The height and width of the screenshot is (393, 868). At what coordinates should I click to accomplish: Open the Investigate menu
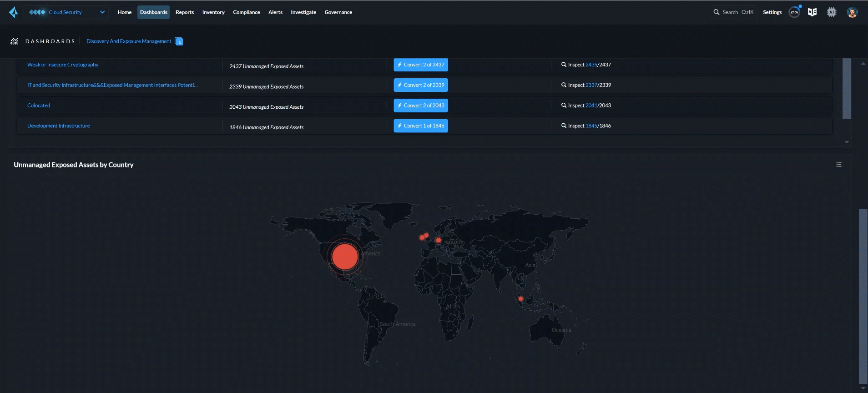click(303, 12)
